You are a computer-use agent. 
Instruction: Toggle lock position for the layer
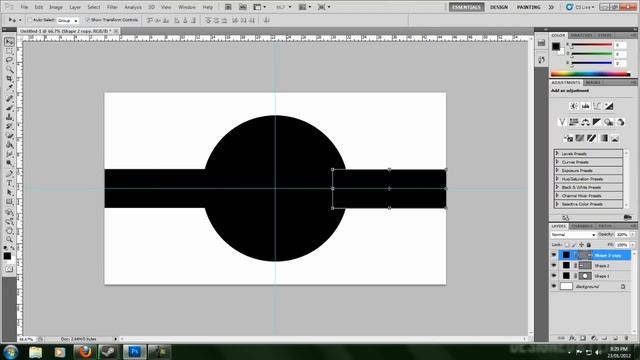click(x=581, y=244)
